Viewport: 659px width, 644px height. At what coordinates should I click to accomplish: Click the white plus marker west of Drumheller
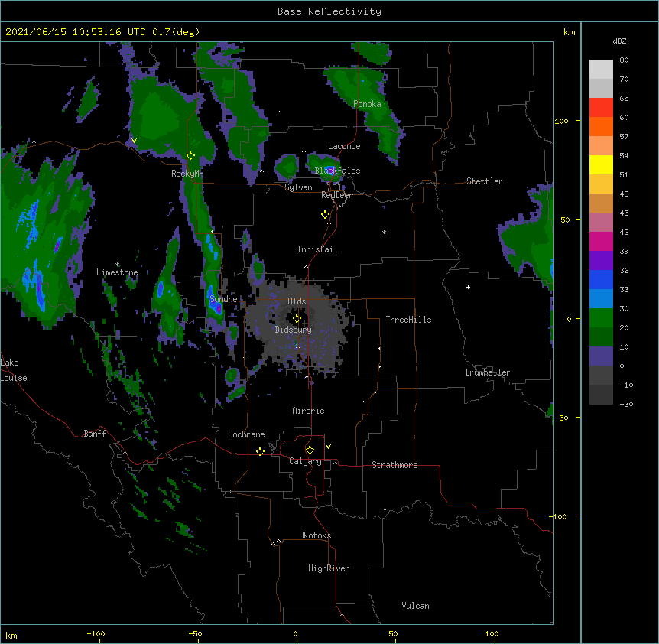click(x=468, y=287)
